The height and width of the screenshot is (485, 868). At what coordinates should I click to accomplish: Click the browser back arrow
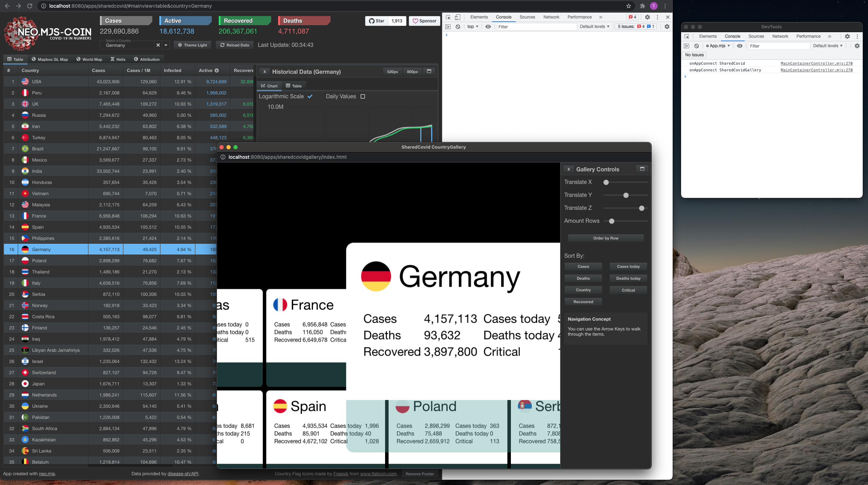7,6
